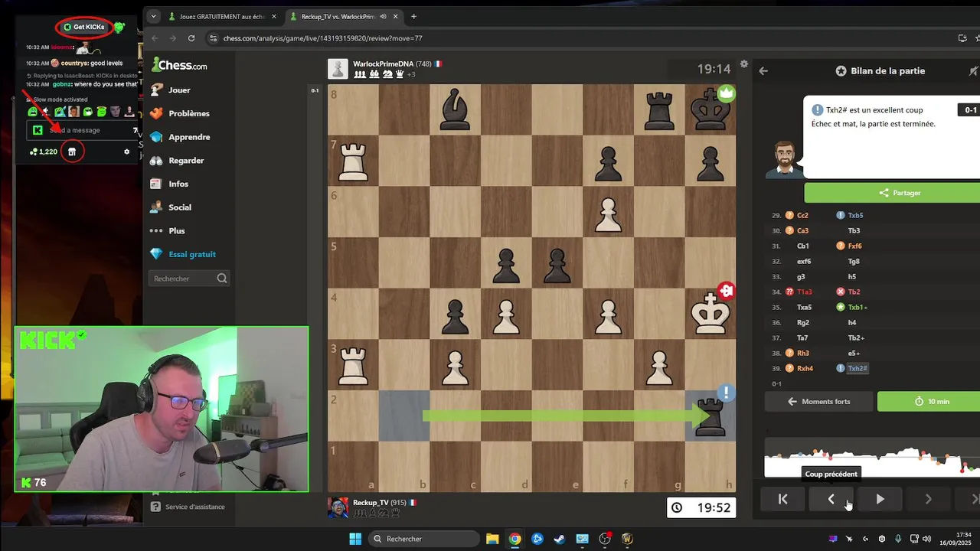Open the Regarder section

pos(177,161)
